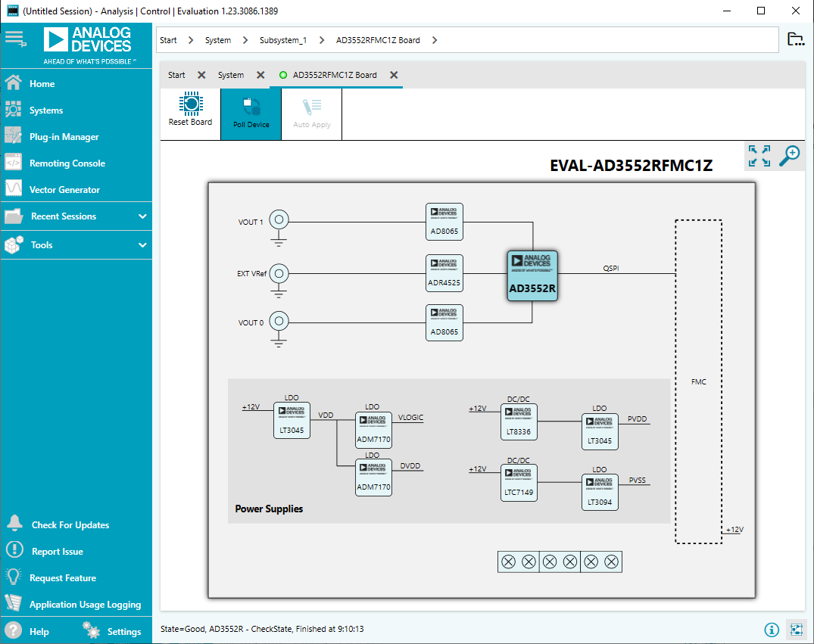Open Settings in the sidebar

pyautogui.click(x=123, y=632)
